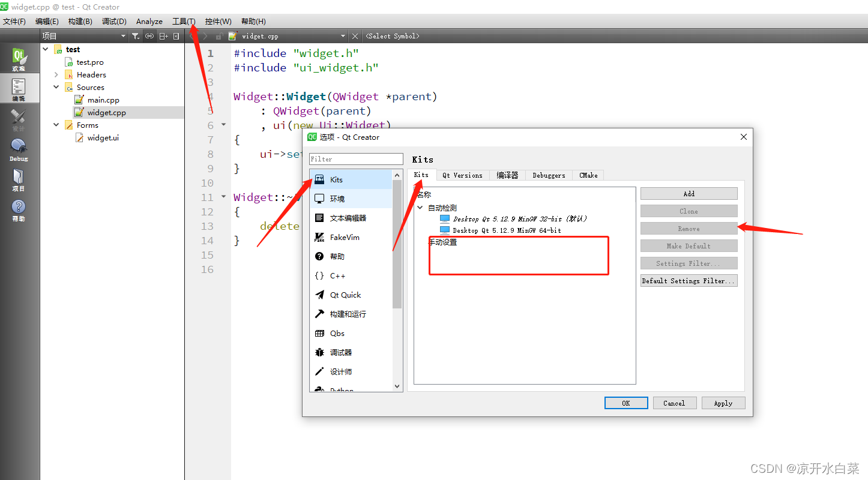The image size is (868, 480).
Task: Open the Select Symbol dropdown
Action: (393, 36)
